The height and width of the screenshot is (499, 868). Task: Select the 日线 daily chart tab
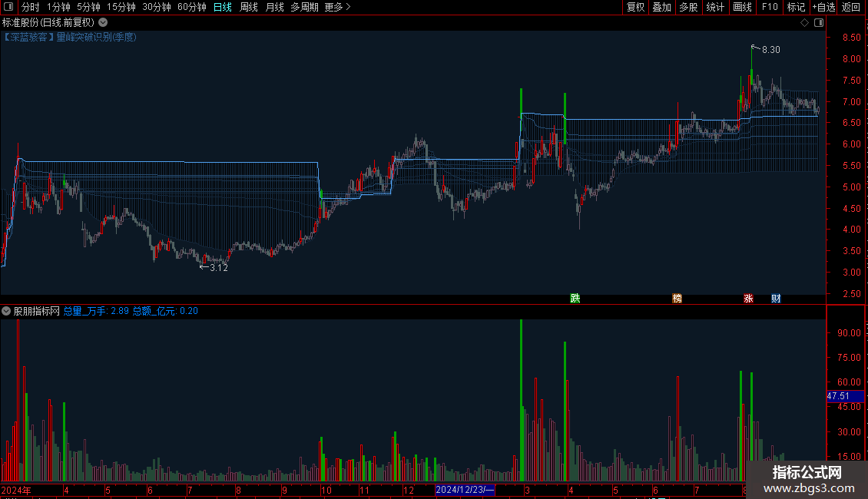tap(223, 7)
